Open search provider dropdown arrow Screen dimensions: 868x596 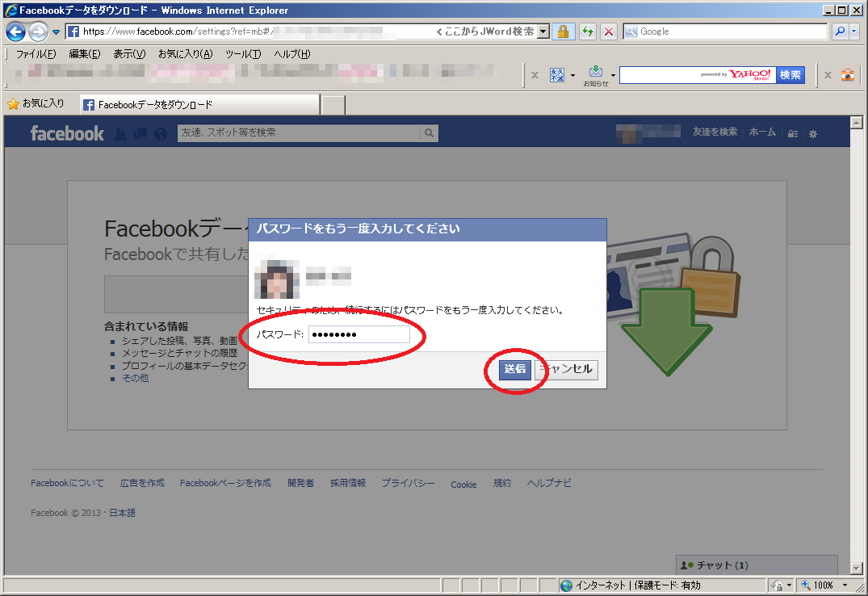(x=854, y=31)
